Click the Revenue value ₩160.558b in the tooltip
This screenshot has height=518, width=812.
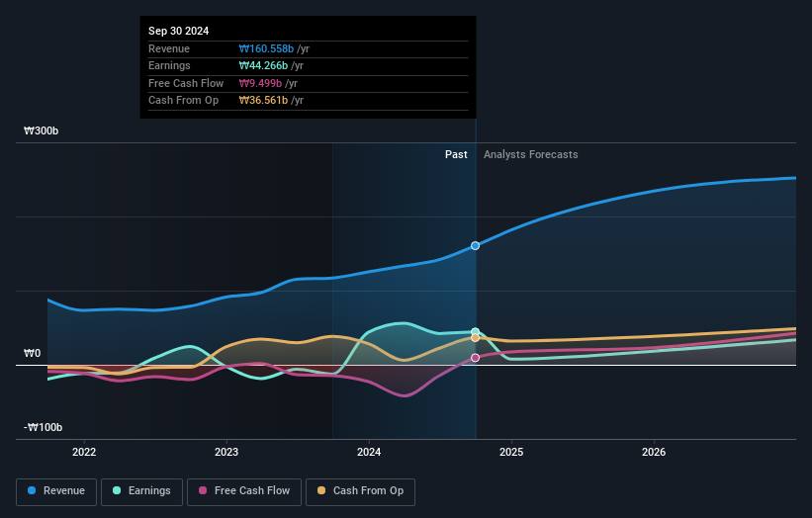click(266, 48)
